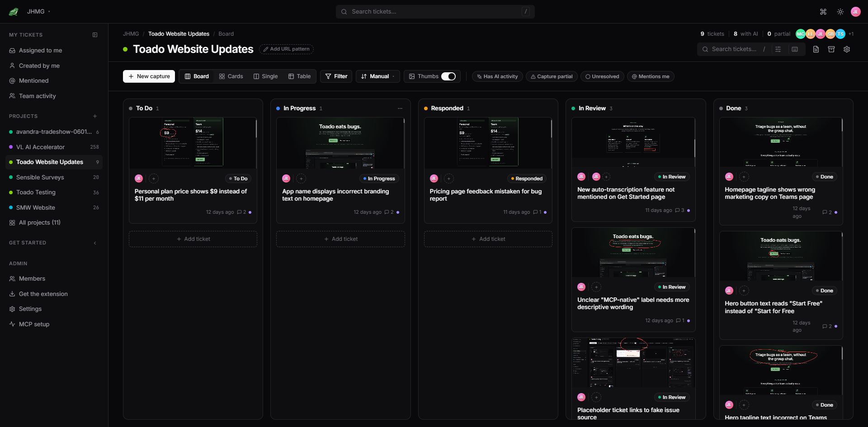Change status of Unclear MCP-native label ticket

(672, 287)
